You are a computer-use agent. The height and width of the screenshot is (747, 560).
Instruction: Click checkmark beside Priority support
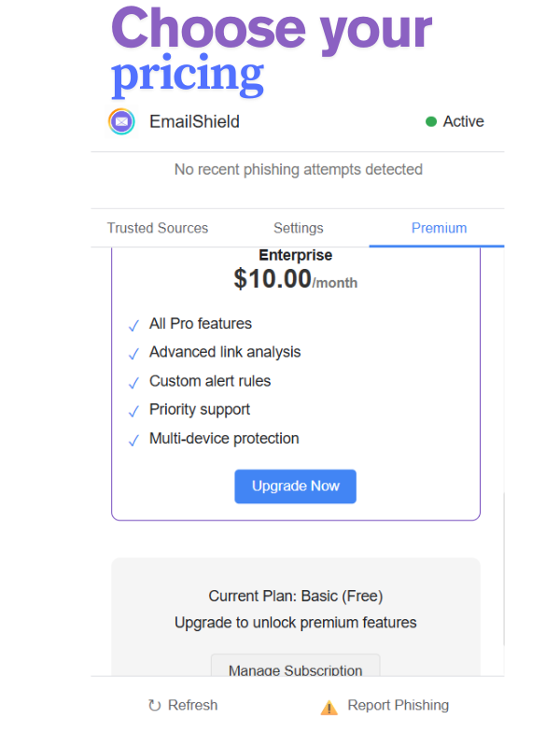[x=133, y=411]
